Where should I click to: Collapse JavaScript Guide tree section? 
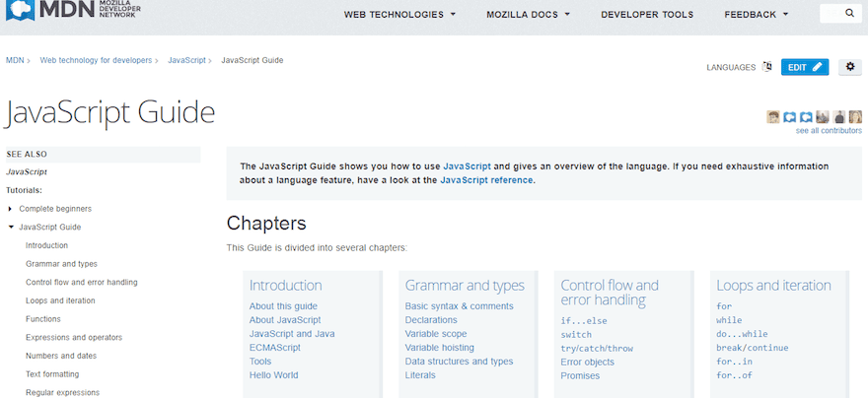11,228
